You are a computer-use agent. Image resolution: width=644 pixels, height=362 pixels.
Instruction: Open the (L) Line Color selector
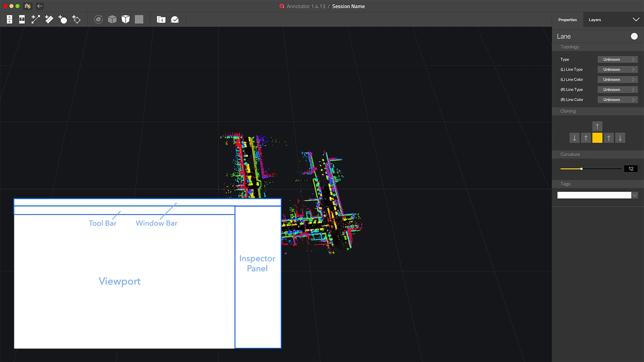(617, 80)
